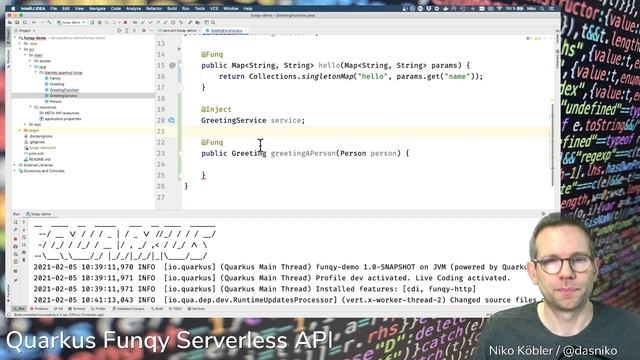Select application.properties in project tree
Image resolution: width=640 pixels, height=360 pixels.
point(63,119)
